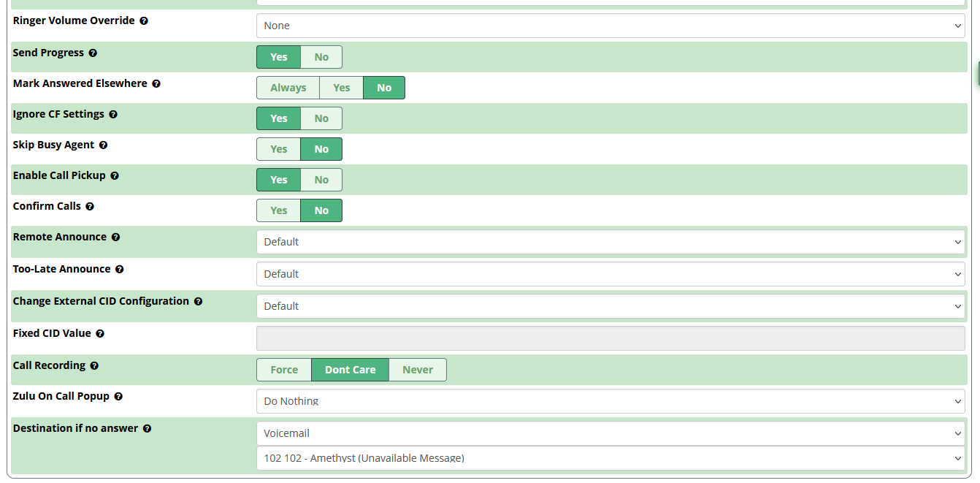Click the Call Recording label text
The image size is (980, 483).
tap(49, 365)
